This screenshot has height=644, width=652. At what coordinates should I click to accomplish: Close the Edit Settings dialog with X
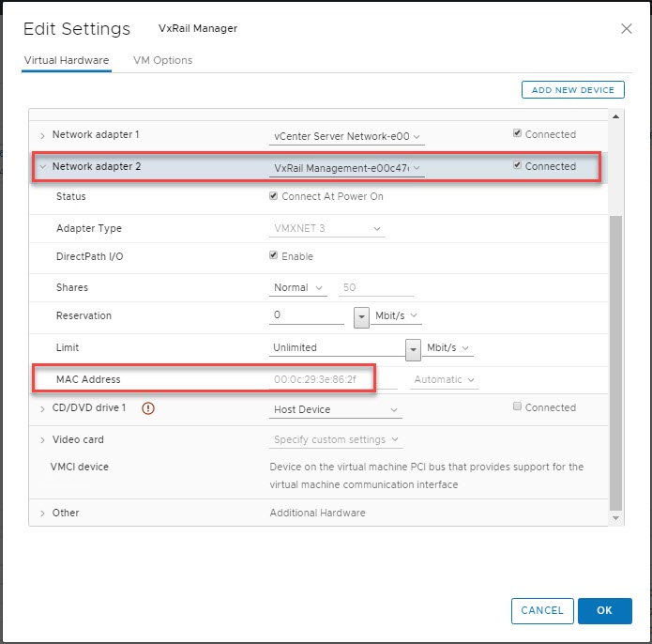point(627,29)
